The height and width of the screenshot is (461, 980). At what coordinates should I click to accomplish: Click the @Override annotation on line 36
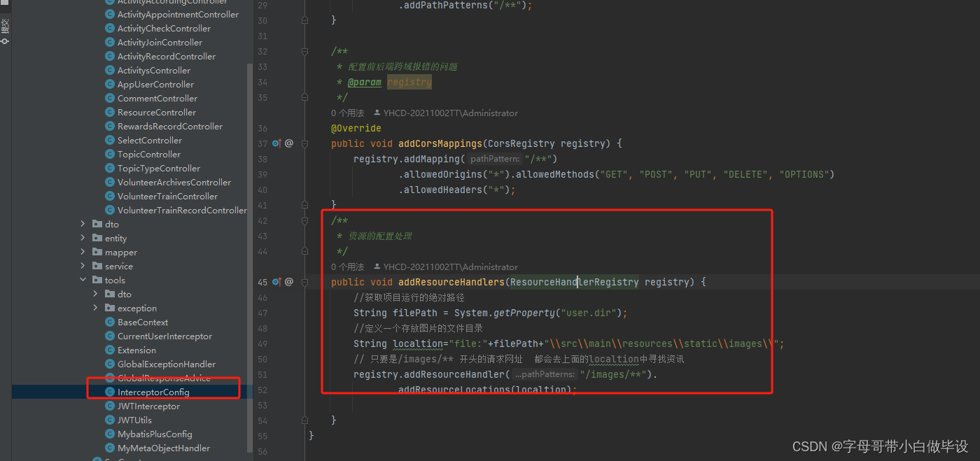[x=356, y=128]
